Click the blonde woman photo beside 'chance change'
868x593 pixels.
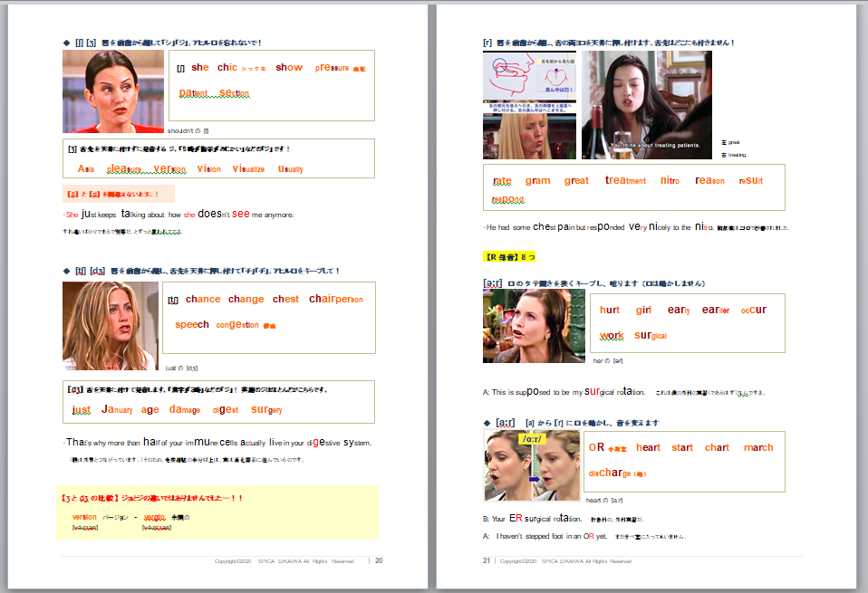tap(110, 325)
